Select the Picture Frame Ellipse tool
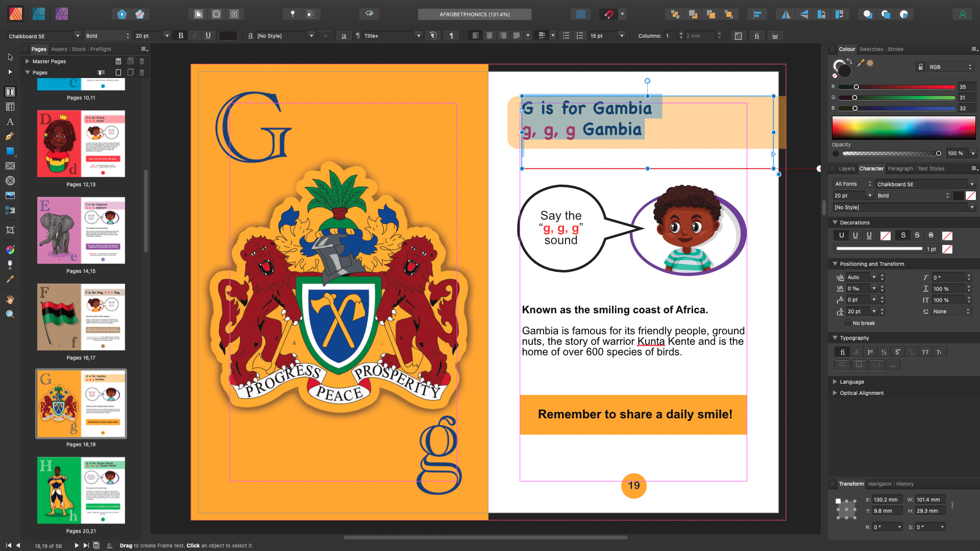The image size is (980, 551). click(x=10, y=181)
